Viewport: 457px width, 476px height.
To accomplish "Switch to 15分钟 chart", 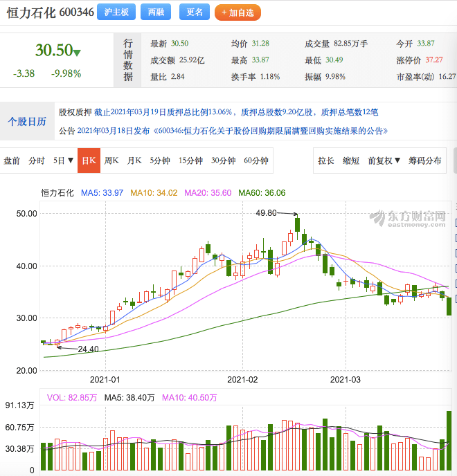I will click(190, 161).
